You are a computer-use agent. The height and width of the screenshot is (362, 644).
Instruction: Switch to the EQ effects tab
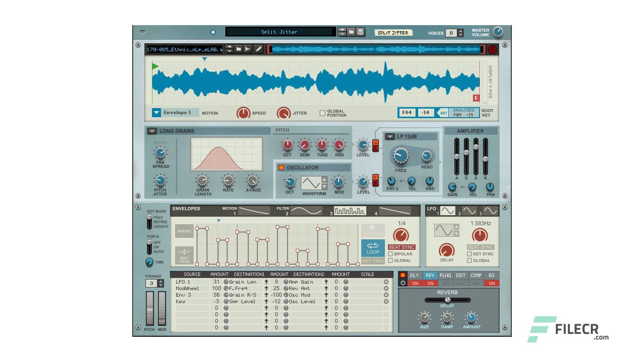click(491, 275)
